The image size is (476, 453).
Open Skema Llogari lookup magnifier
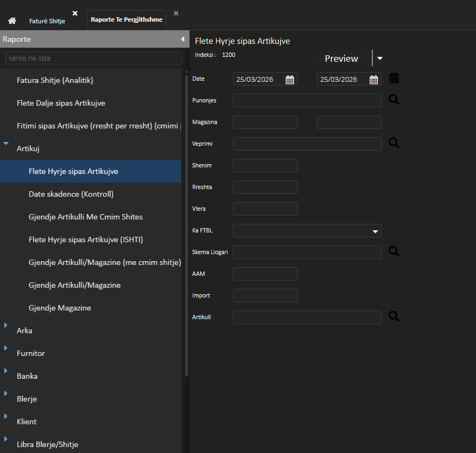point(394,252)
